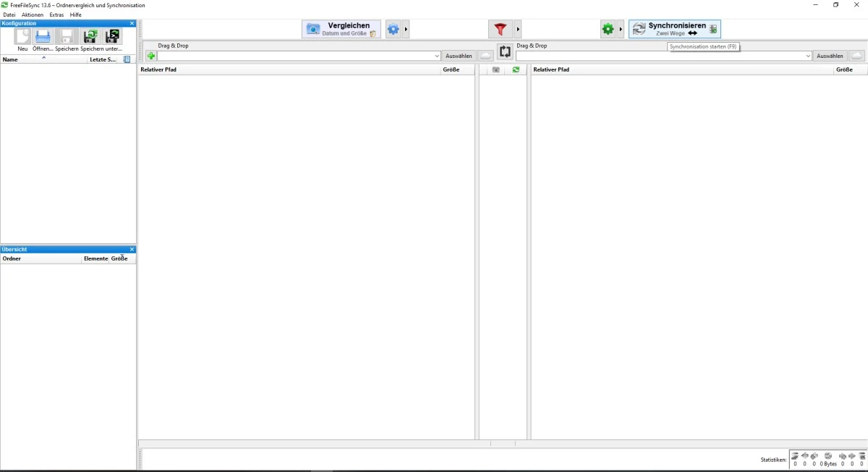Open left folder path dropdown arrow
Viewport: 868px width, 472px height.
(437, 56)
